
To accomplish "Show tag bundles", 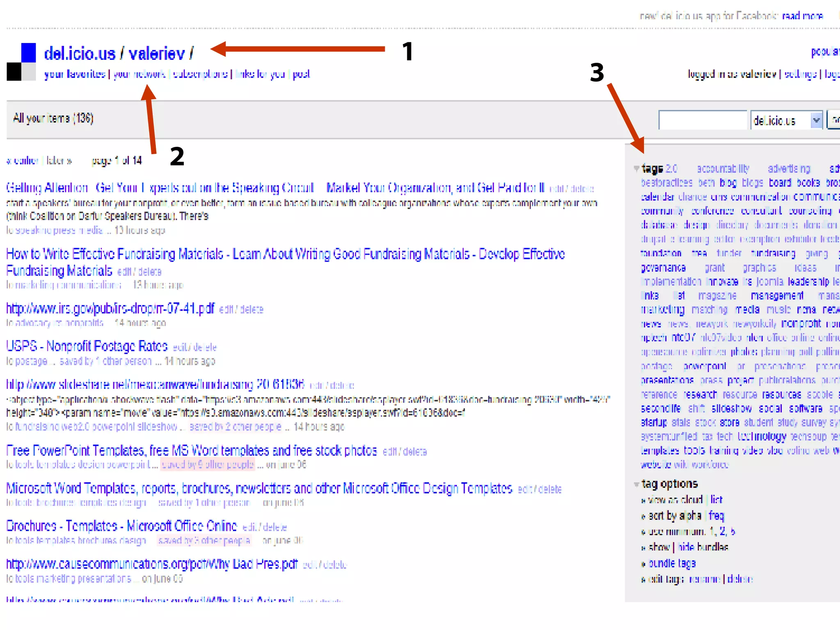I will 660,548.
